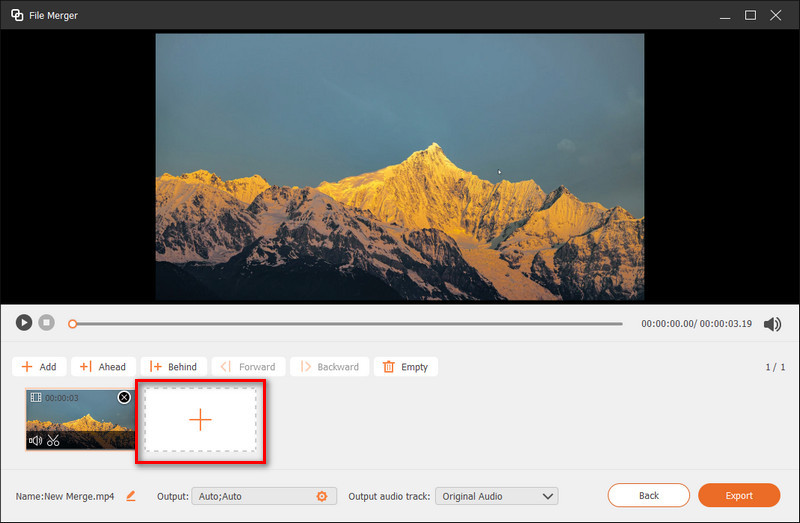Click the Export button
Viewport: 800px width, 523px height.
pos(739,495)
